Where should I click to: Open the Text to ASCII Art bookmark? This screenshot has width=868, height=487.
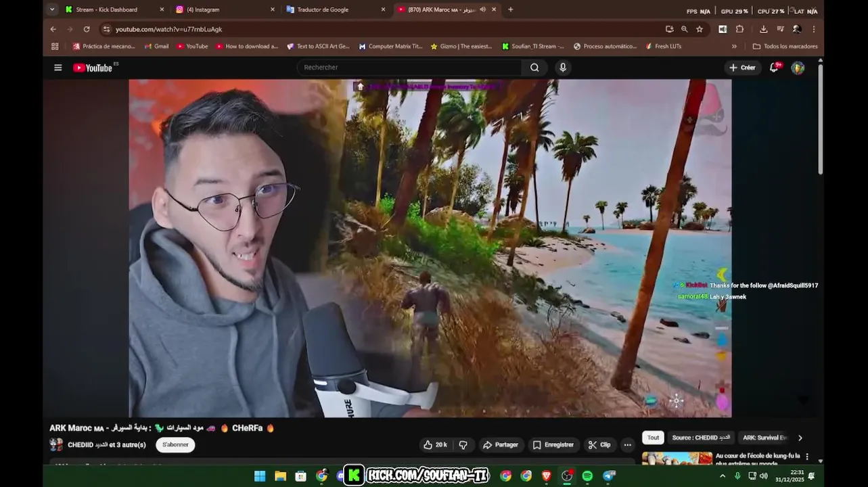pyautogui.click(x=319, y=47)
